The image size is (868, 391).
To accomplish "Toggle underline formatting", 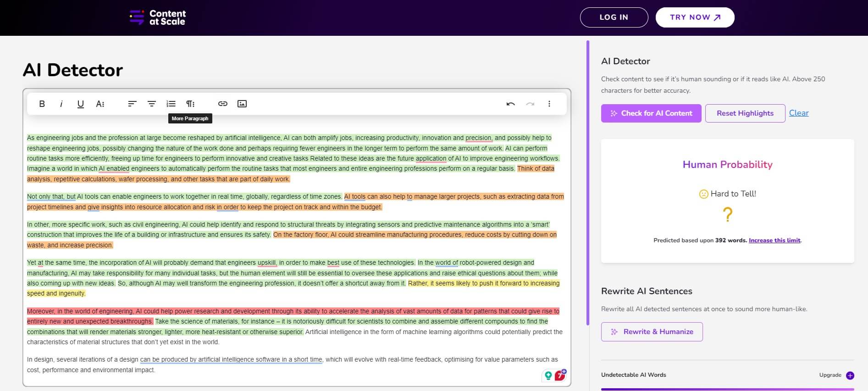I will click(81, 104).
